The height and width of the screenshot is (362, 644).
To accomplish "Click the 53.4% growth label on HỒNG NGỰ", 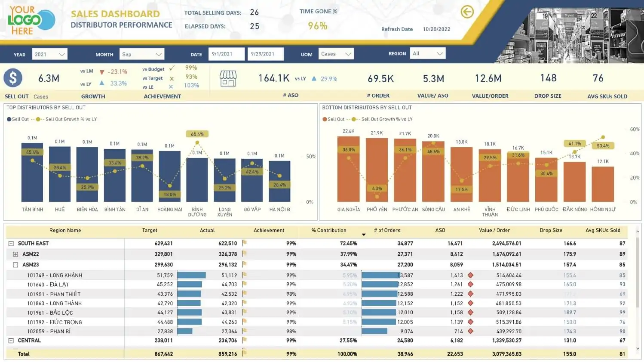I will click(603, 146).
